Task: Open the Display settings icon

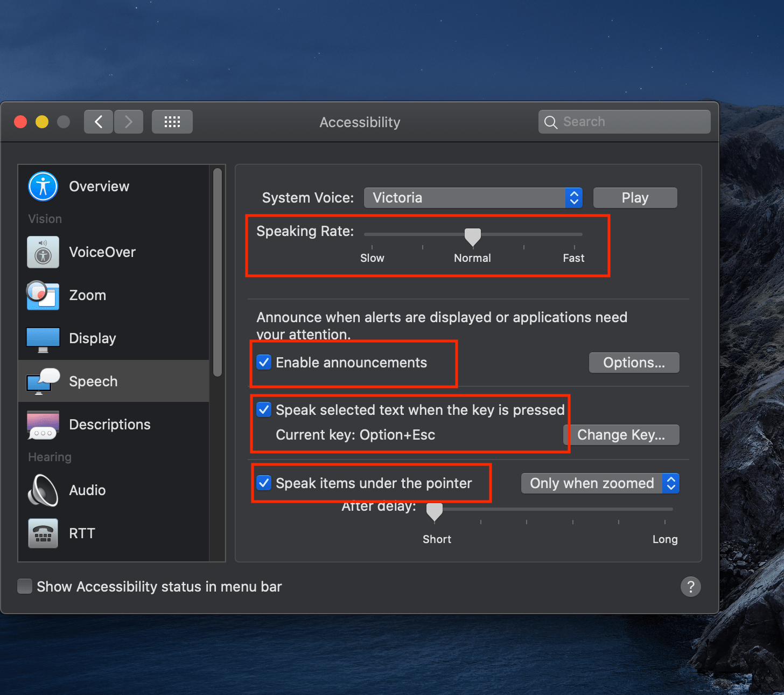Action: tap(43, 338)
